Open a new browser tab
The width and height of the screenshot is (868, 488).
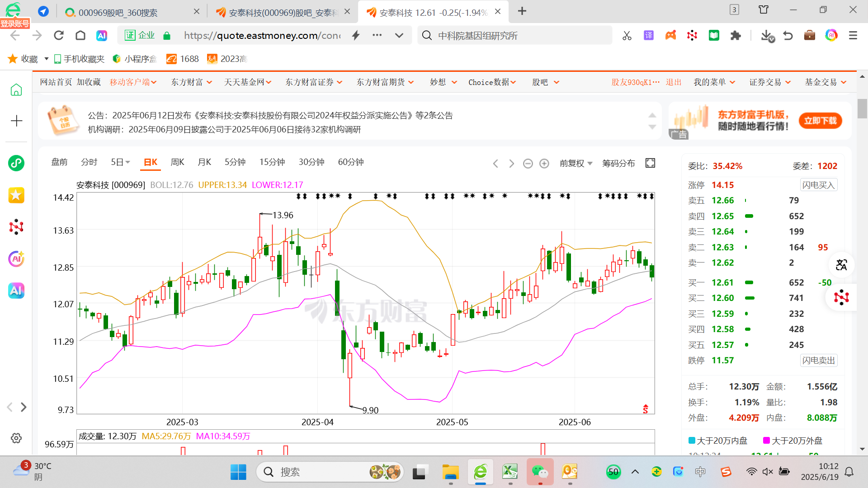(522, 11)
